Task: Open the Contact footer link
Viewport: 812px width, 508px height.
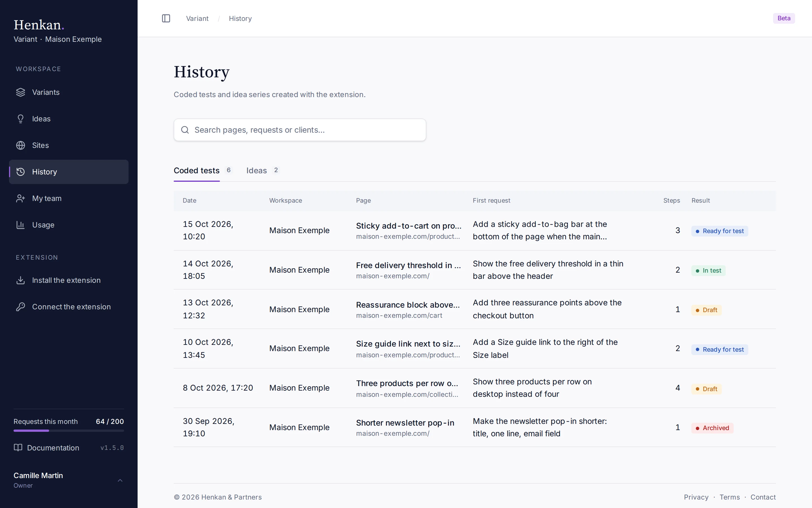Action: click(x=763, y=497)
